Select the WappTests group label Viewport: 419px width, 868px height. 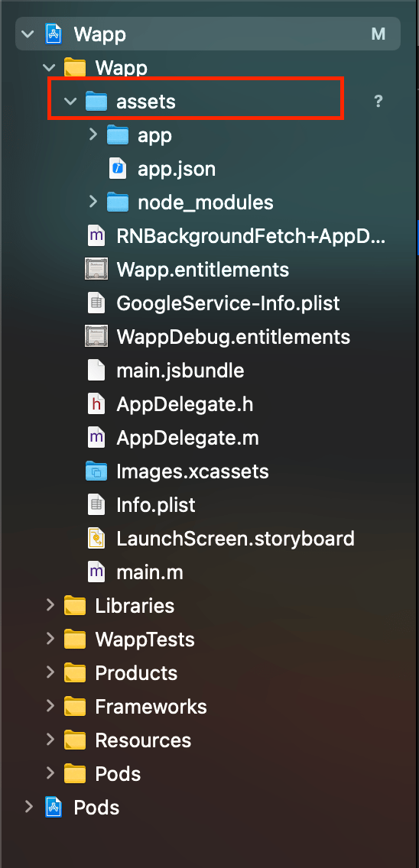click(x=145, y=640)
